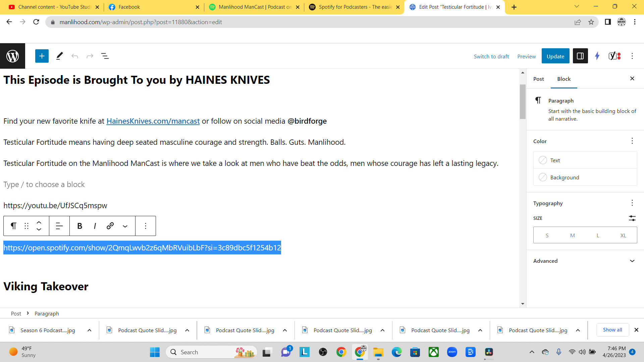Open a new browser tab
The width and height of the screenshot is (644, 362).
point(514,7)
